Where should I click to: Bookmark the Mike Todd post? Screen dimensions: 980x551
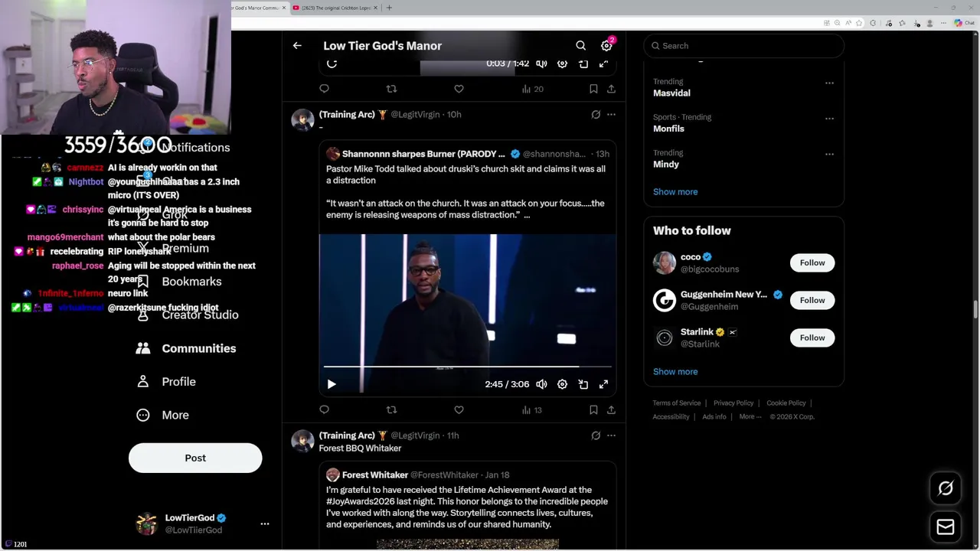[x=593, y=410]
